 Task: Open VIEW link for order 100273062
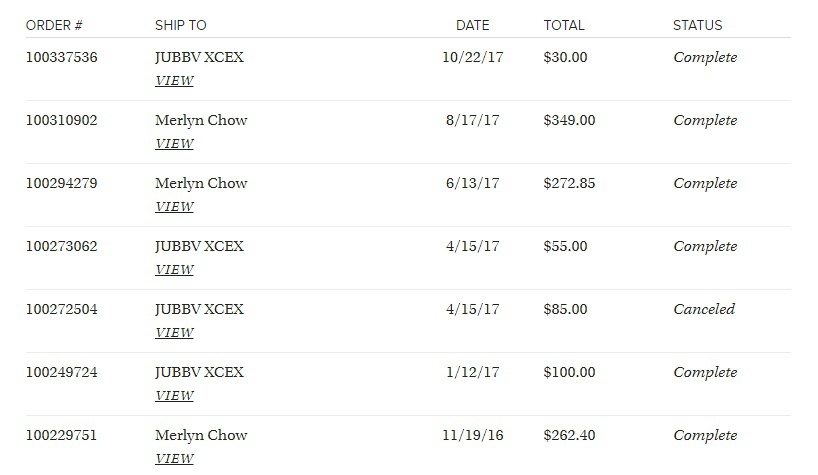tap(174, 270)
